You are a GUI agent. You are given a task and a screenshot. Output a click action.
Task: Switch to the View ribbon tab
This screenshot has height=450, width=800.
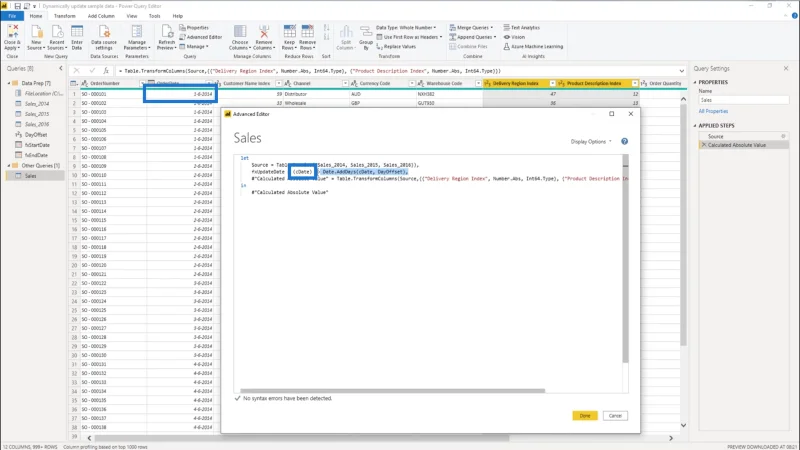(x=132, y=16)
